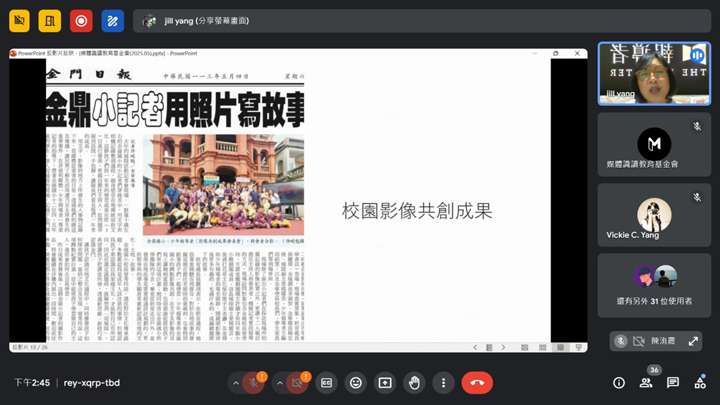Click the muted mic icon on 媒體識讀教育基金會 tile
This screenshot has height=405, width=720.
(x=697, y=127)
